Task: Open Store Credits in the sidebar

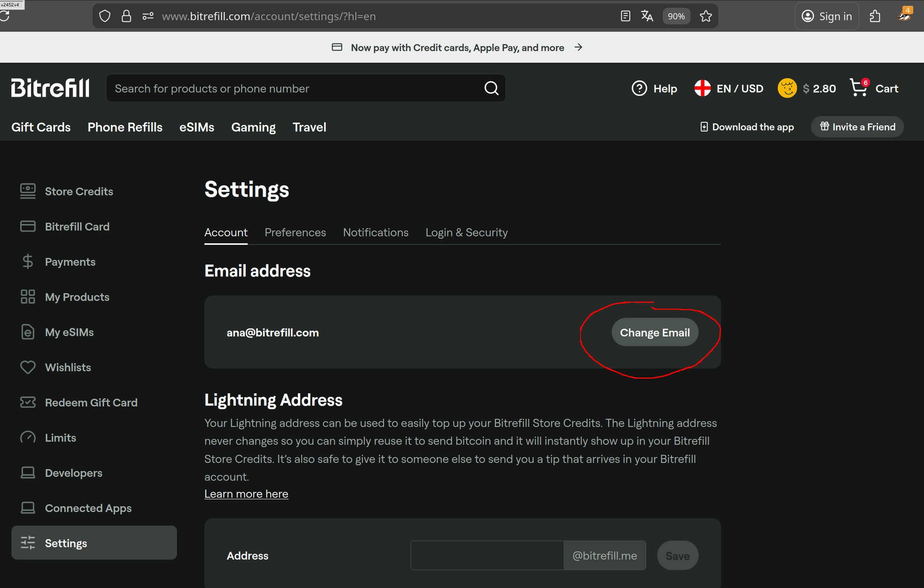Action: tap(79, 191)
